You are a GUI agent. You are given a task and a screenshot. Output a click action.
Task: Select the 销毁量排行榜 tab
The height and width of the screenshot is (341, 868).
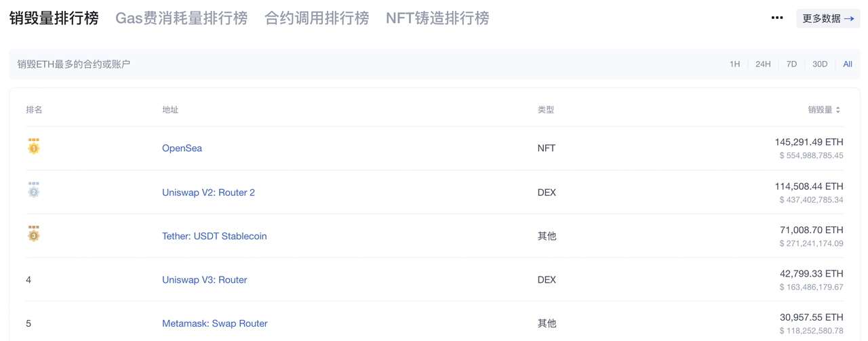click(54, 18)
